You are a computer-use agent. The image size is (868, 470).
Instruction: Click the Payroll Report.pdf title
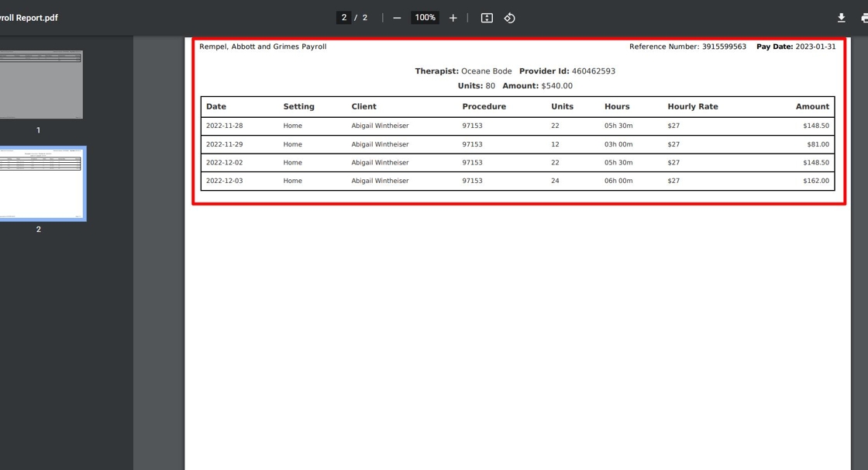pyautogui.click(x=29, y=18)
